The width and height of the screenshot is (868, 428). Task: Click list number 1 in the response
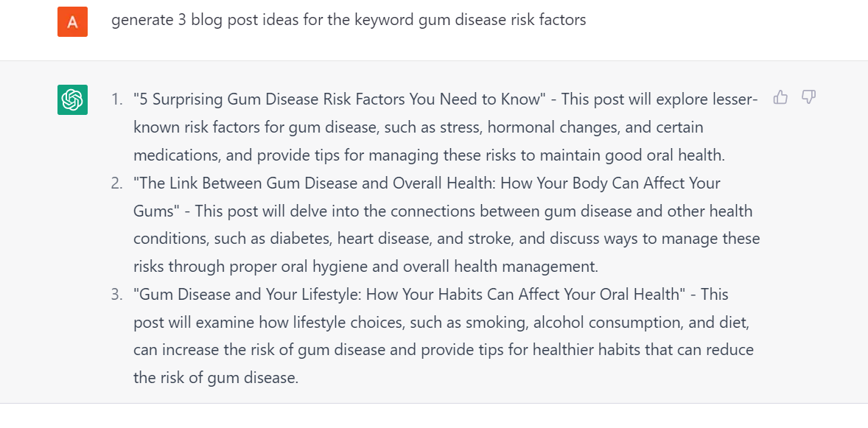117,99
